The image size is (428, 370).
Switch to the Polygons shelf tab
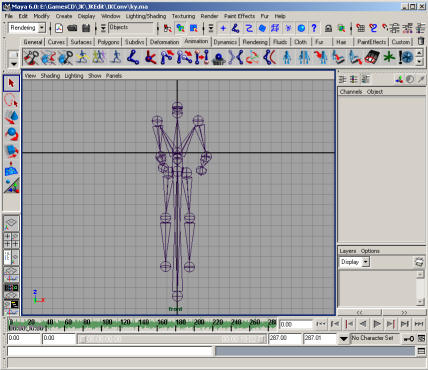pyautogui.click(x=108, y=42)
